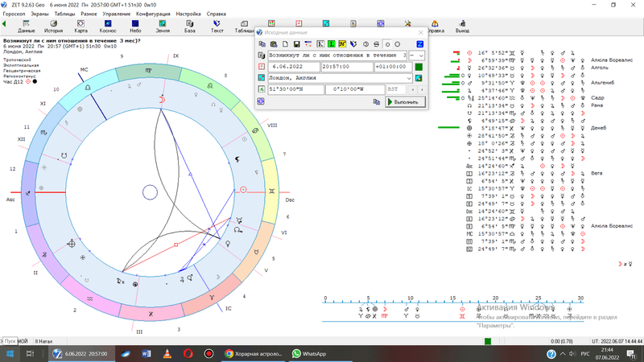Click the Выход toolbar button

(x=462, y=27)
